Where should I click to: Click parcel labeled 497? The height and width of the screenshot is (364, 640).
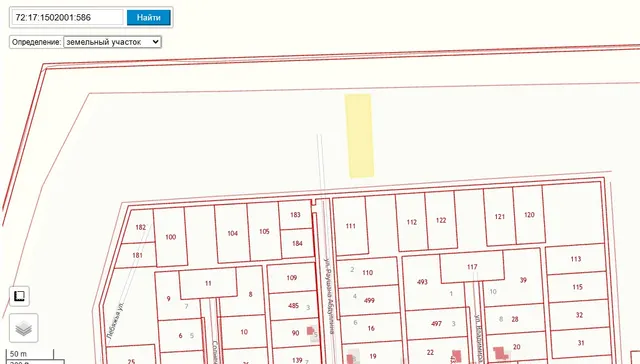tap(436, 324)
